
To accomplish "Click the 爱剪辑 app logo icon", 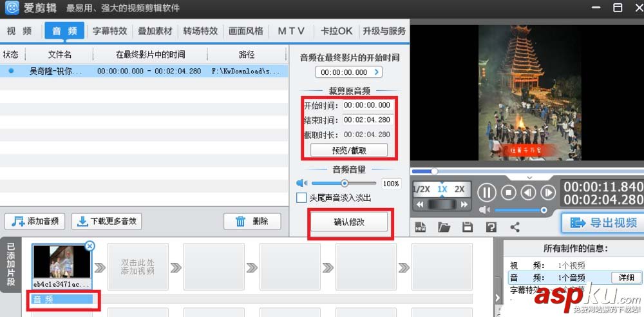I will point(12,8).
